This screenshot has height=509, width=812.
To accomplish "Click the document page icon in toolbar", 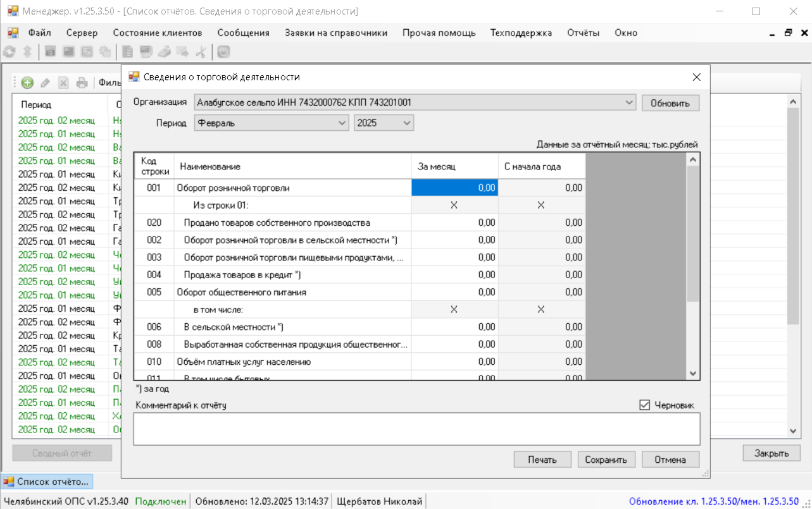I will tap(127, 53).
